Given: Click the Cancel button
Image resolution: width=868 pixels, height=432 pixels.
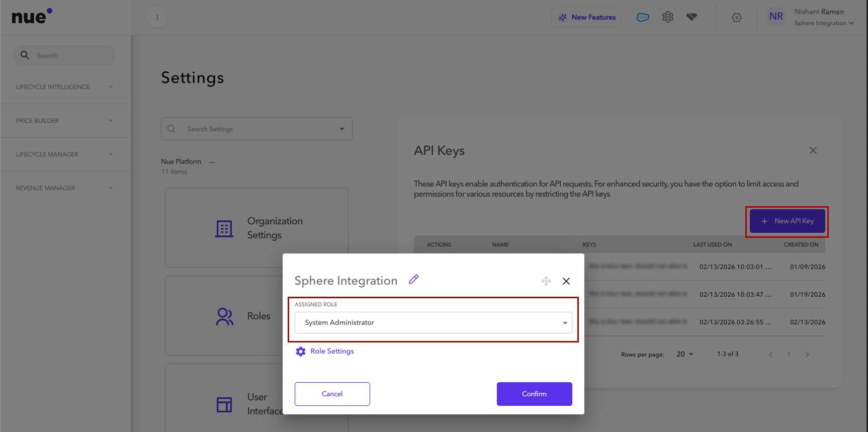Looking at the screenshot, I should pyautogui.click(x=332, y=394).
